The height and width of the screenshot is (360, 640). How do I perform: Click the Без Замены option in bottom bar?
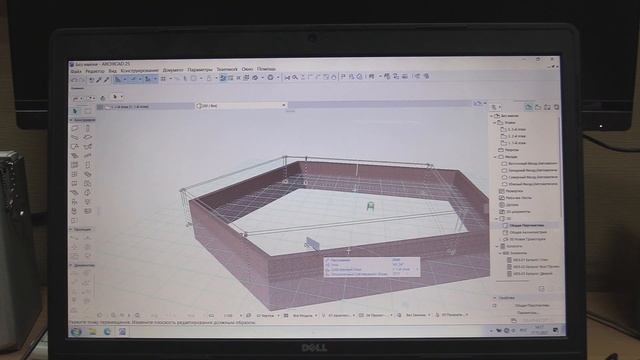pyautogui.click(x=416, y=315)
